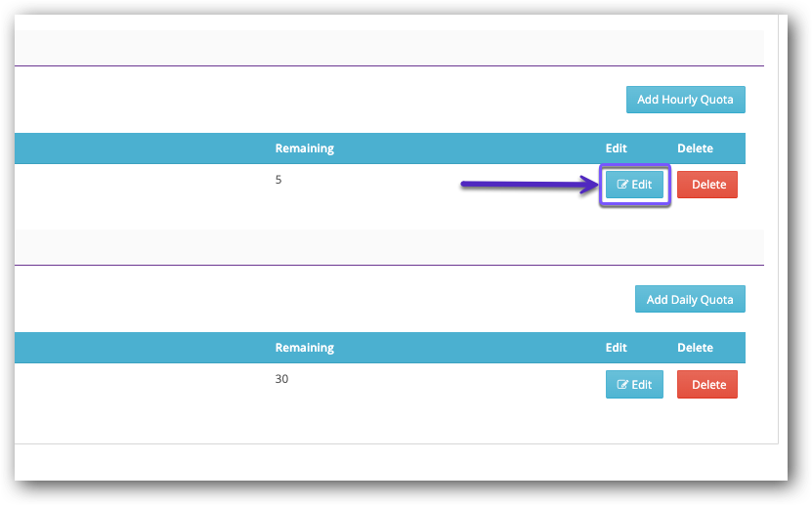The width and height of the screenshot is (812, 505).
Task: Select Edit column header in hourly table
Action: pyautogui.click(x=616, y=148)
